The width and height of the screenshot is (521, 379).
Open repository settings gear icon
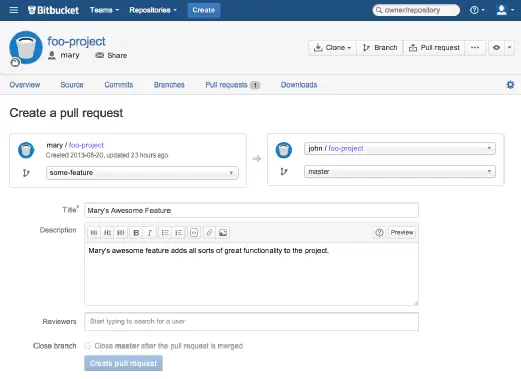tap(510, 85)
